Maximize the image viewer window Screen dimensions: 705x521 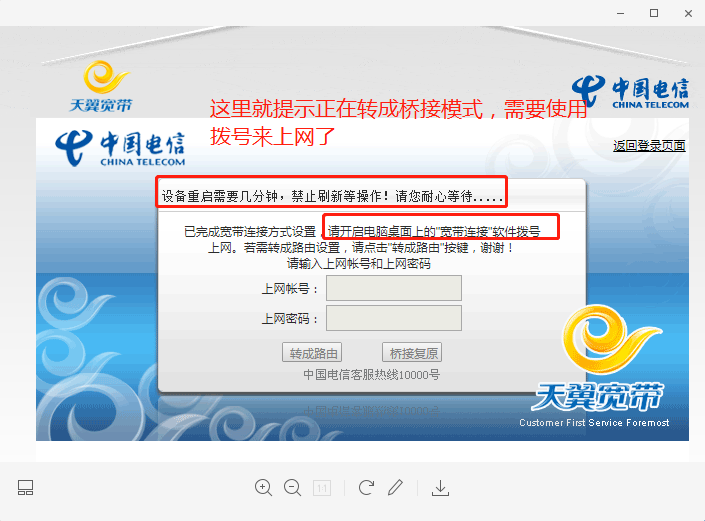pos(654,13)
